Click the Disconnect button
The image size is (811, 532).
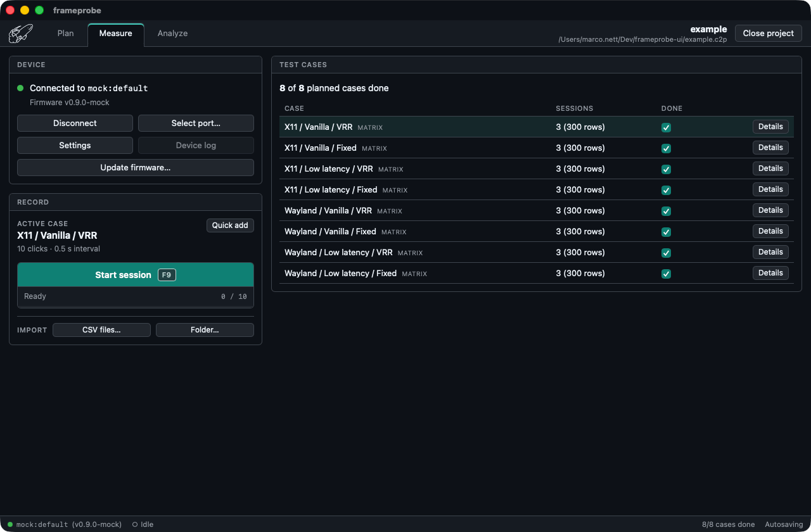[75, 123]
